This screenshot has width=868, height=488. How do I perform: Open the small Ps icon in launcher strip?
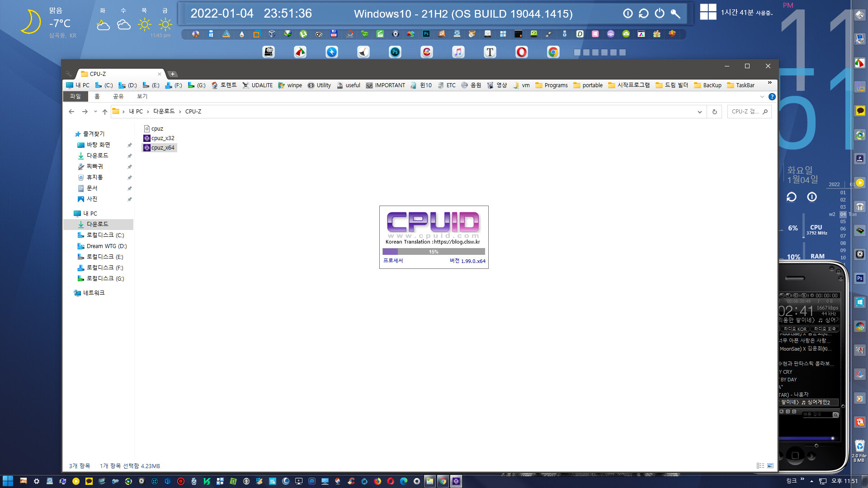pyautogui.click(x=426, y=34)
